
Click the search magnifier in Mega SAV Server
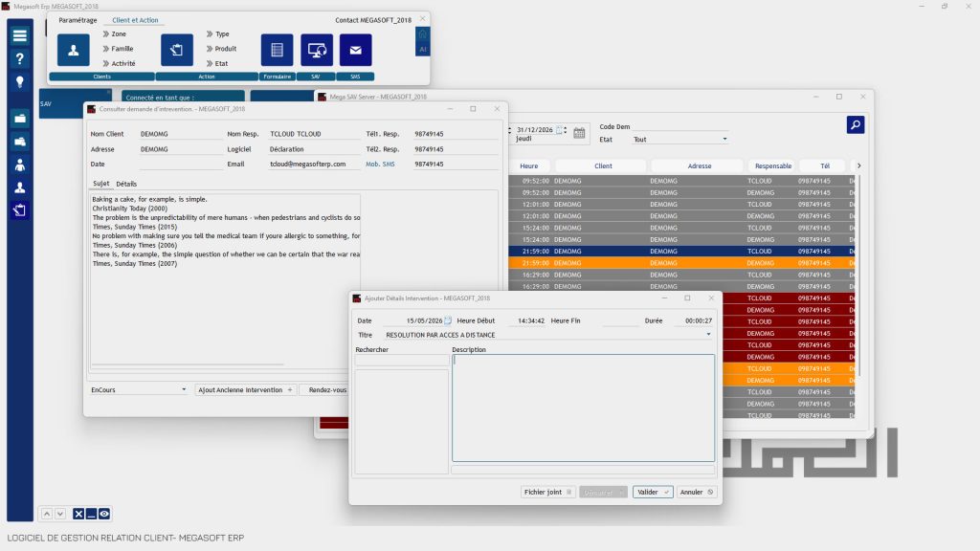(856, 125)
